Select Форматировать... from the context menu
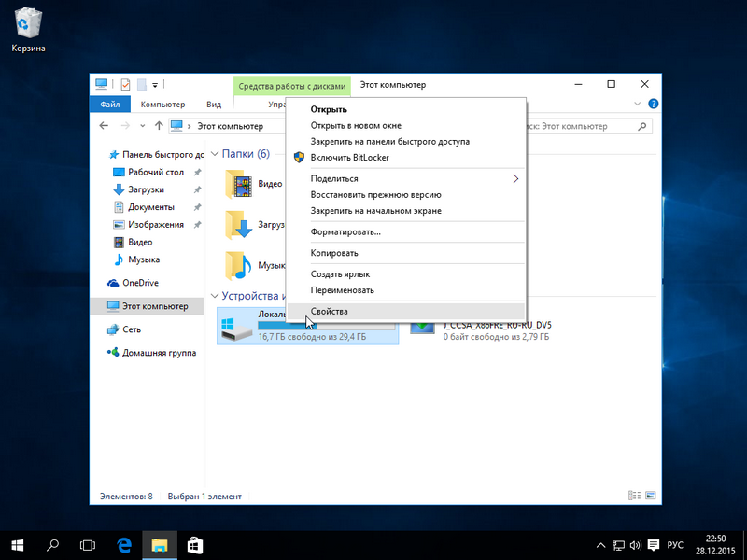747x560 pixels. [x=345, y=231]
